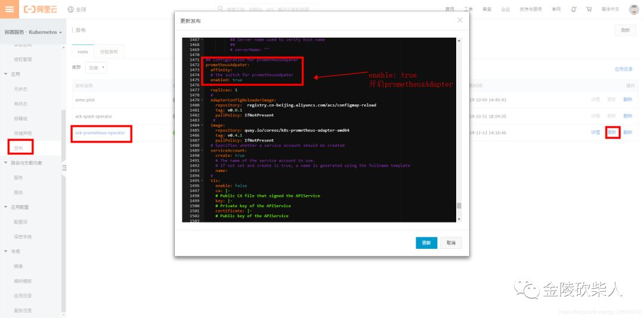Open 支持与服务 in the top navigation
This screenshot has width=644, height=318.
pos(531,9)
